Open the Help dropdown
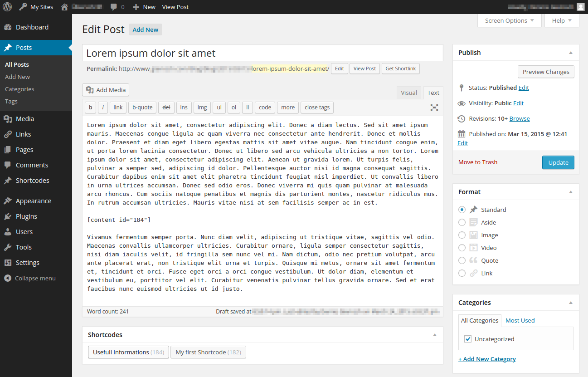This screenshot has width=588, height=377. pos(562,20)
